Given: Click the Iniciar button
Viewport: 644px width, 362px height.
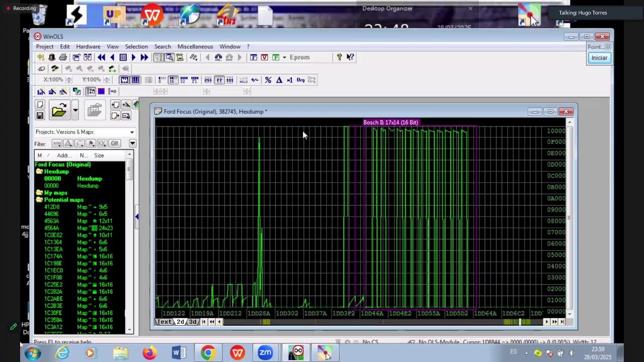Looking at the screenshot, I should tap(599, 58).
